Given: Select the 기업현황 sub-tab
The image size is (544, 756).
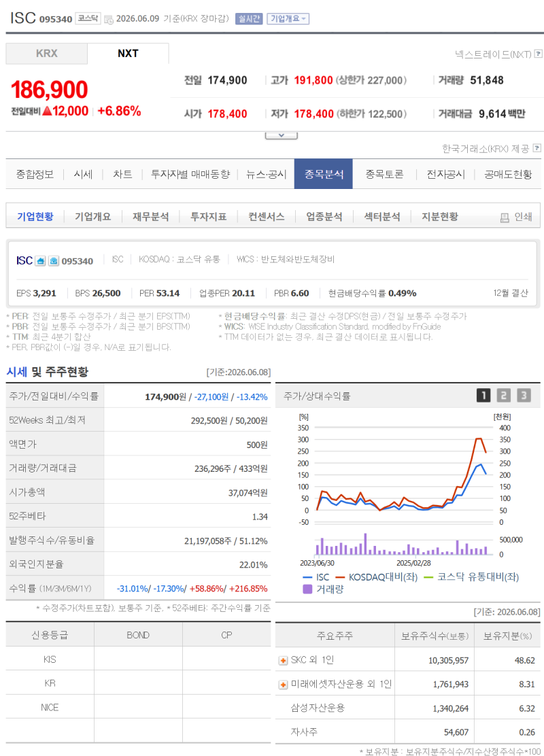Looking at the screenshot, I should [35, 216].
